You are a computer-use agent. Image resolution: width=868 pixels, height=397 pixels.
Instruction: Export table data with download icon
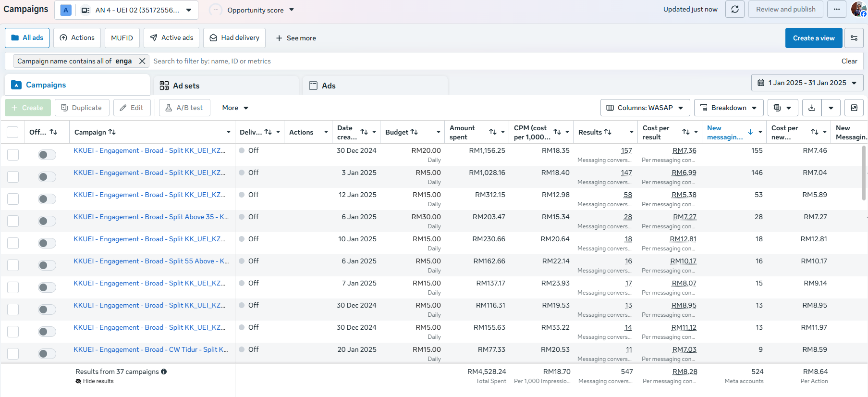[812, 108]
